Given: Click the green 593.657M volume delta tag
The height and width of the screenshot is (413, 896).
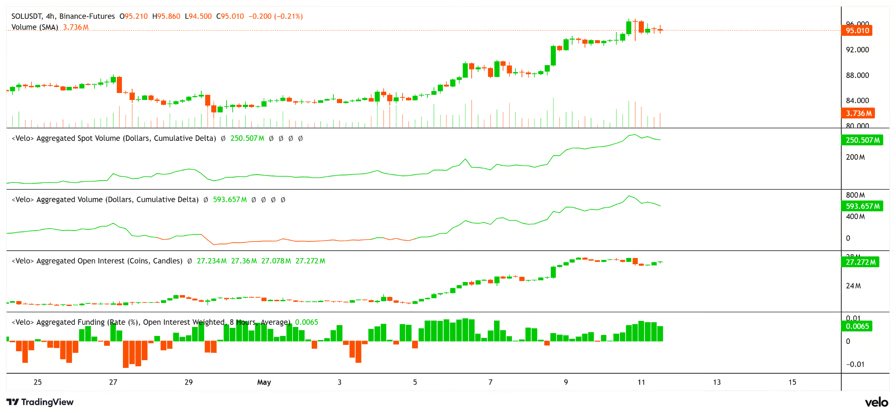Looking at the screenshot, I should 862,206.
